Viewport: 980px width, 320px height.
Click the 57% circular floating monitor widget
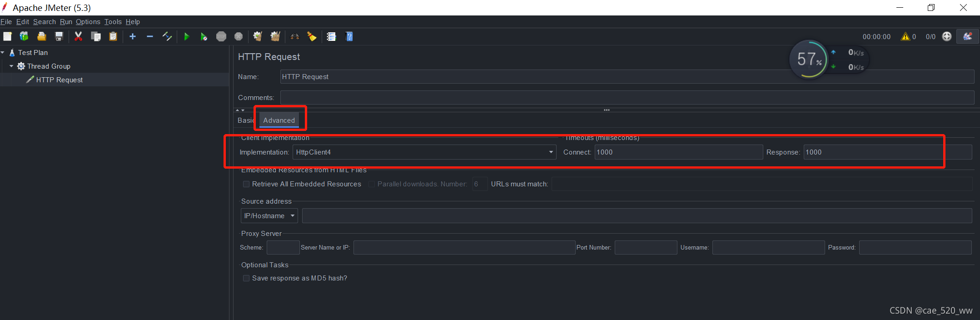coord(809,59)
